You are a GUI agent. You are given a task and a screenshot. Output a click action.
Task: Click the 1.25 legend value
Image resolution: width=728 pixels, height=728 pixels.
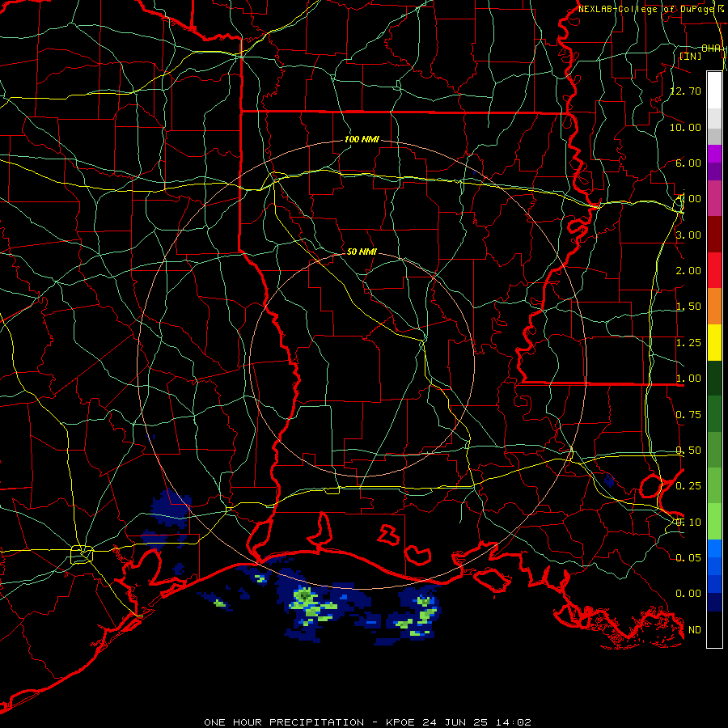pyautogui.click(x=688, y=343)
